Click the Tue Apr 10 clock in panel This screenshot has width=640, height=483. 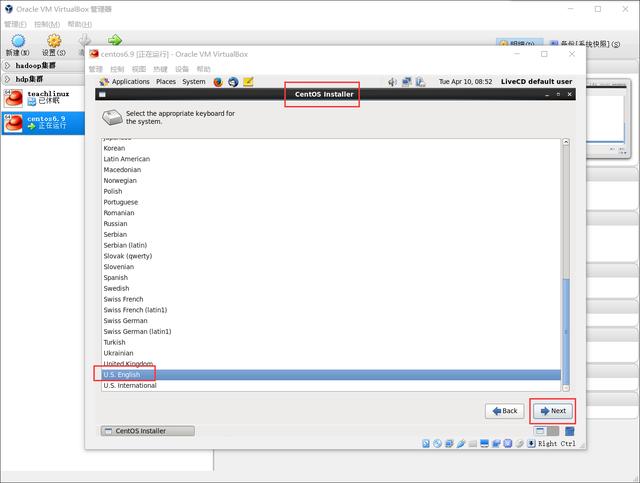click(x=465, y=82)
